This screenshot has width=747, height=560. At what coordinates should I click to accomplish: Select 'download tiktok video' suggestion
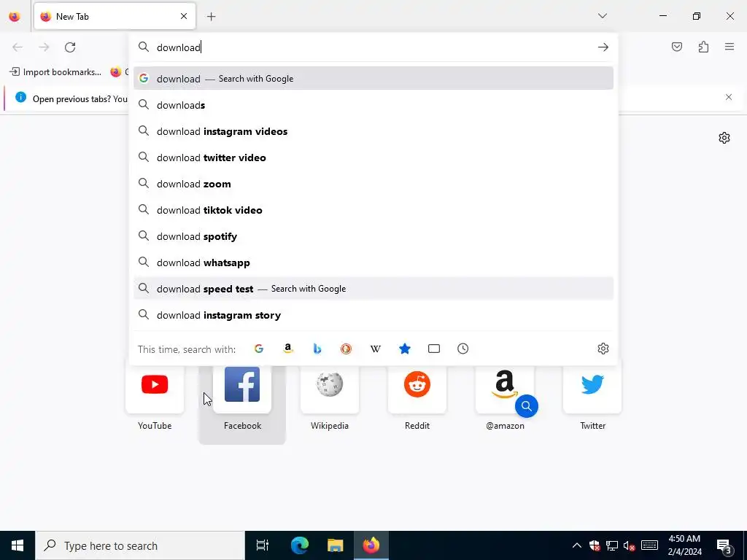373,210
